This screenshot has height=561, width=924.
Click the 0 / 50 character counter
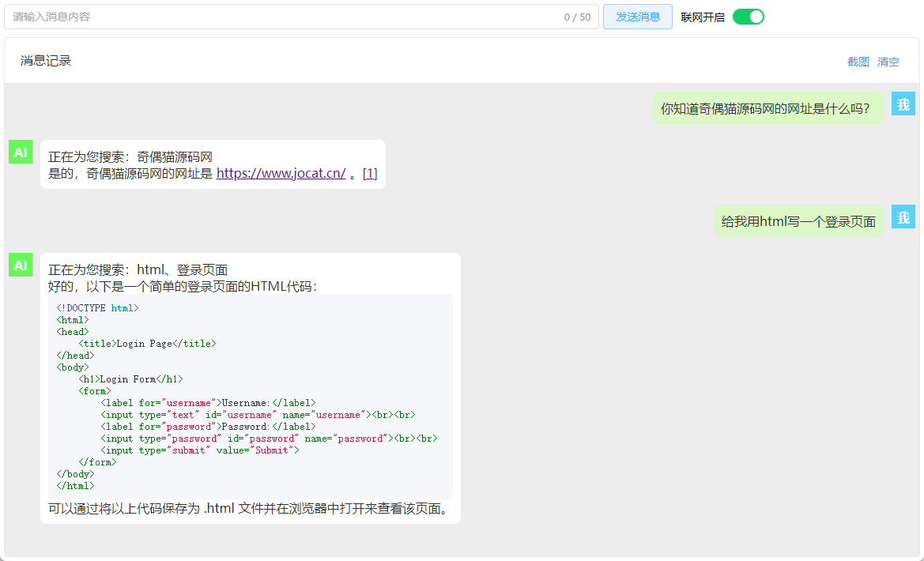(x=578, y=17)
